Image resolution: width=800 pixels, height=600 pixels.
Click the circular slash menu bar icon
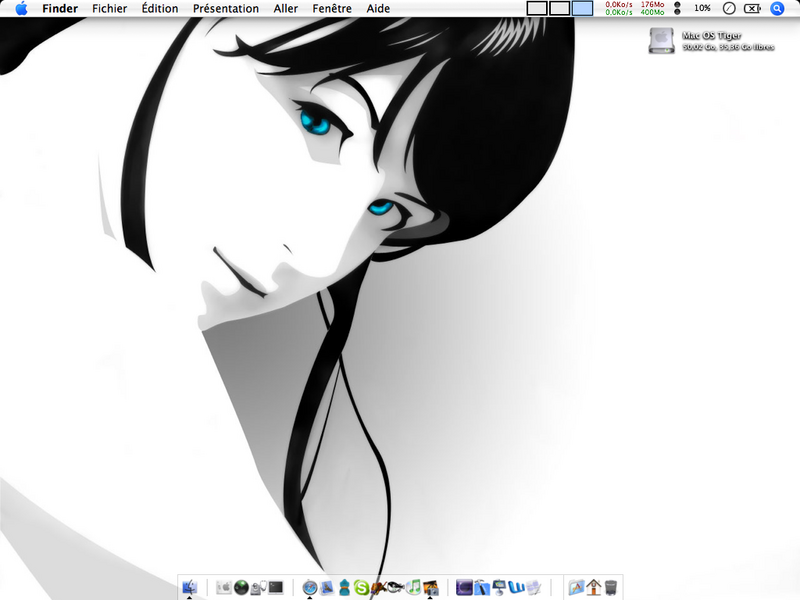729,8
